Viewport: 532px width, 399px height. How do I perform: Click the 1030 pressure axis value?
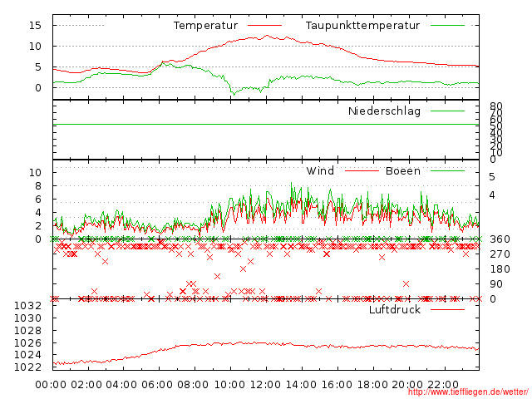[27, 318]
